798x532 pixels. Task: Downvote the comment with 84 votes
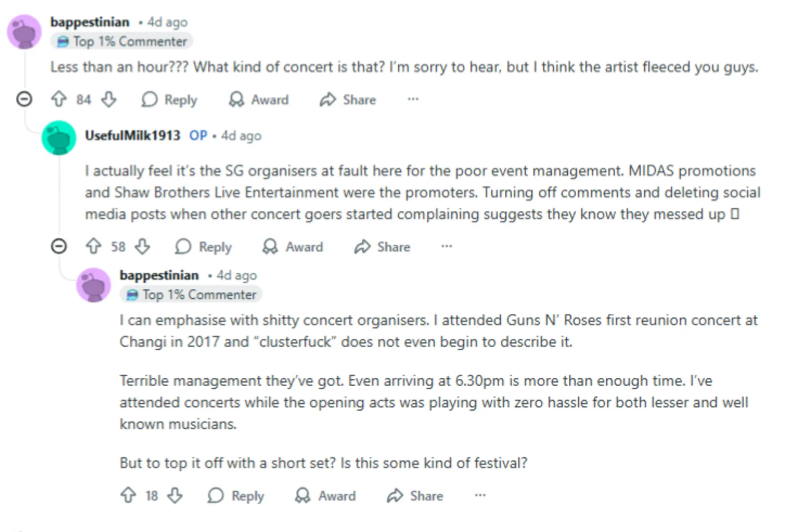coord(109,100)
